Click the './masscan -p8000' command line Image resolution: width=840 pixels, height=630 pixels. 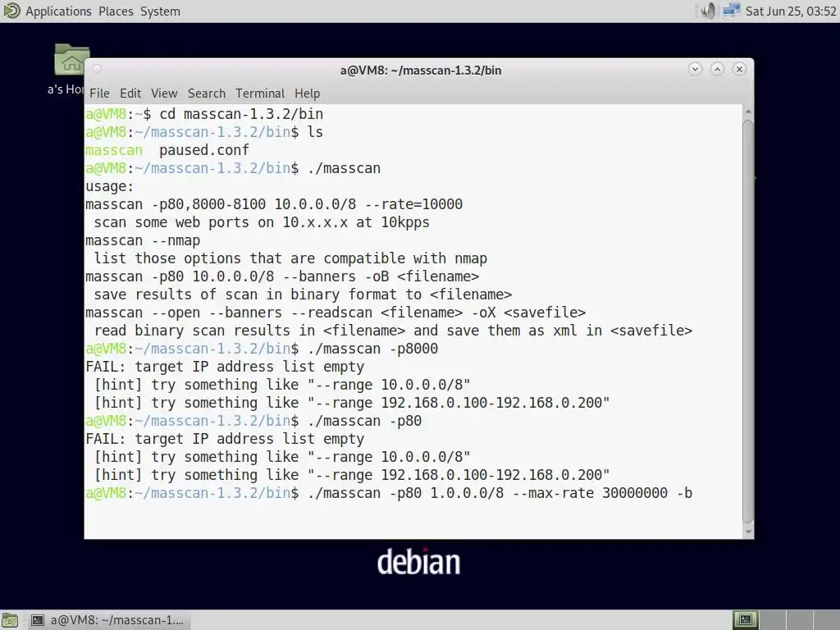[373, 349]
